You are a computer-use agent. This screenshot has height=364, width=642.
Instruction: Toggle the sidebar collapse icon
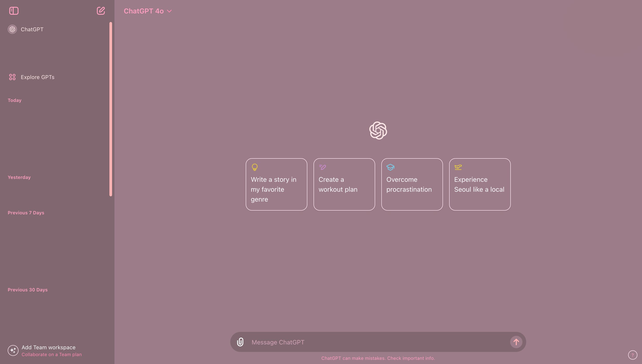pos(13,11)
